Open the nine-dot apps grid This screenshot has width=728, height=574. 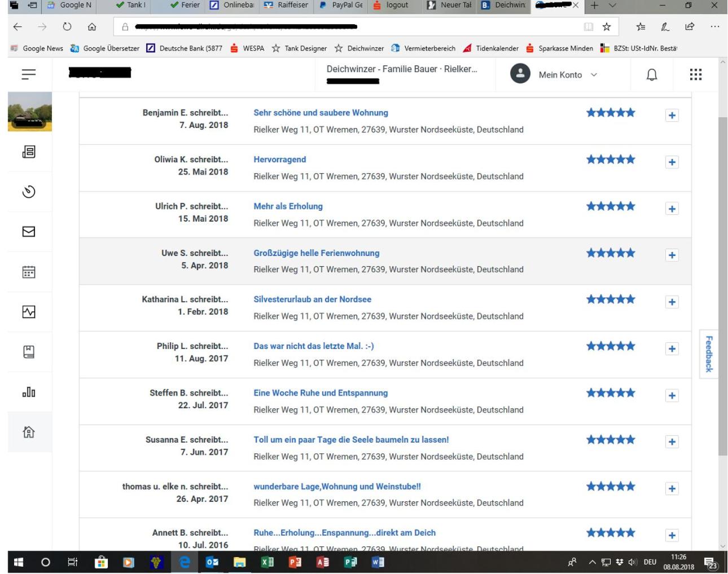(x=696, y=74)
